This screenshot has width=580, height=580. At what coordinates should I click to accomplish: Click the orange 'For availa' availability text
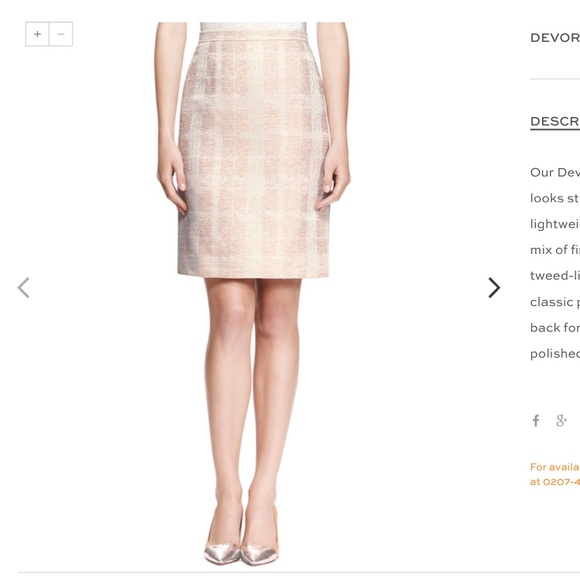pyautogui.click(x=555, y=467)
